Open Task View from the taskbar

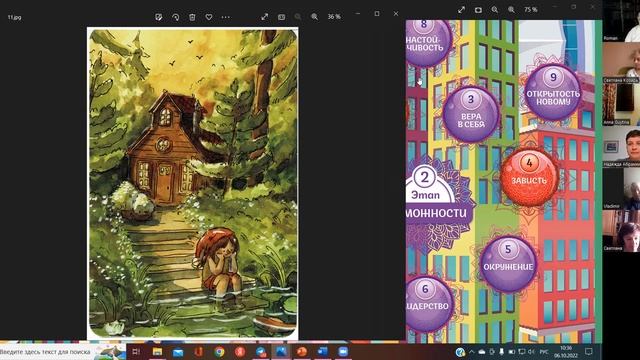coord(136,351)
